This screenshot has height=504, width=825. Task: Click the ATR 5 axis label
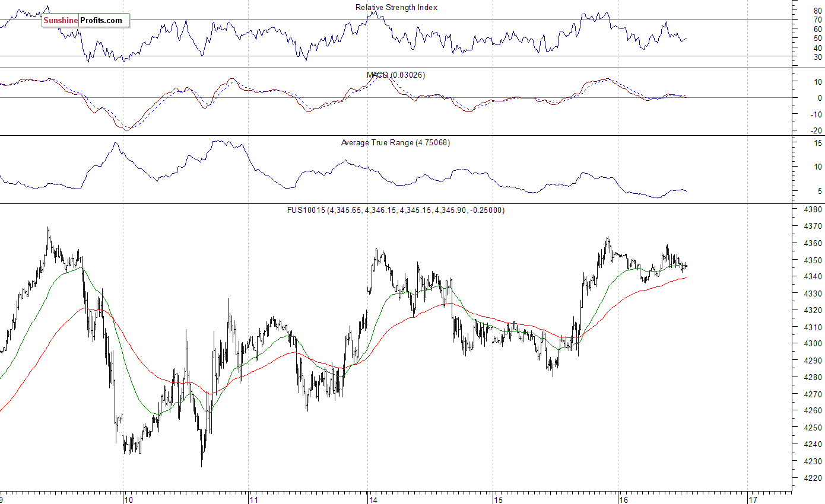(x=820, y=191)
